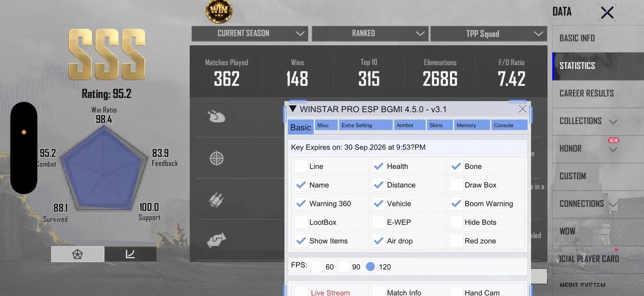Close the DATA screen with the X
Viewport: 644px width, 296px height.
(607, 12)
